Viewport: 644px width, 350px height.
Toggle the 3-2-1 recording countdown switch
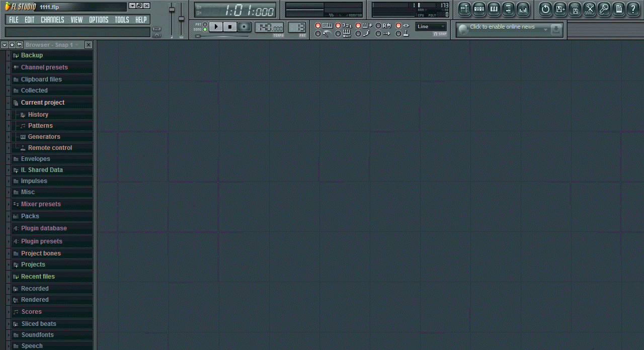(x=338, y=26)
